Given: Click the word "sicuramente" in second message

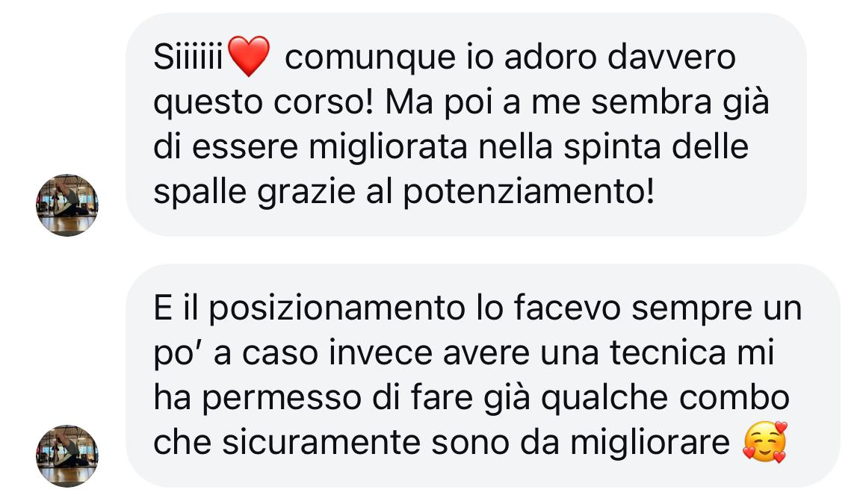Looking at the screenshot, I should pyautogui.click(x=321, y=442).
